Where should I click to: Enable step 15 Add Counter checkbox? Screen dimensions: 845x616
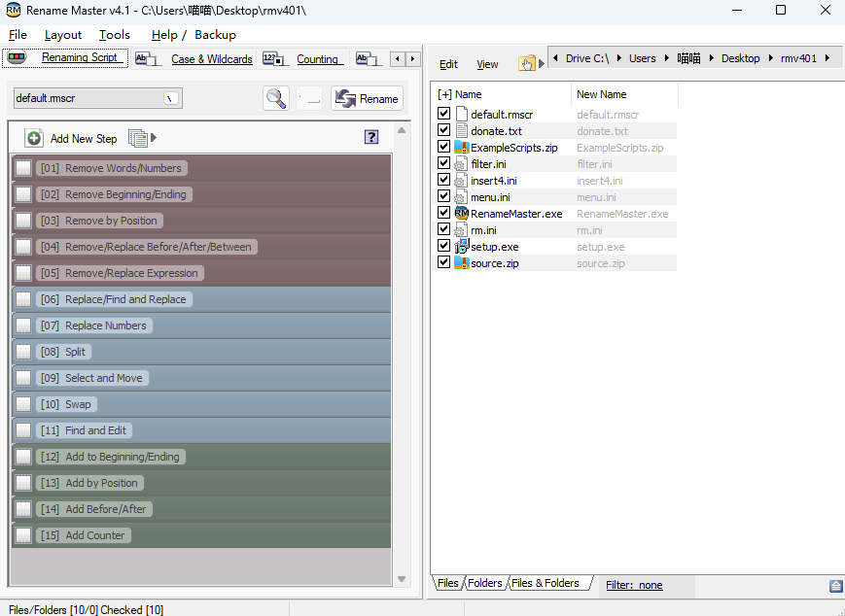pyautogui.click(x=23, y=535)
